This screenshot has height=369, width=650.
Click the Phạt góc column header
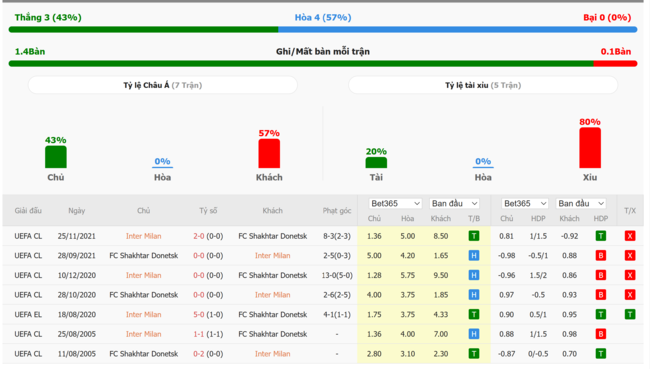(337, 211)
